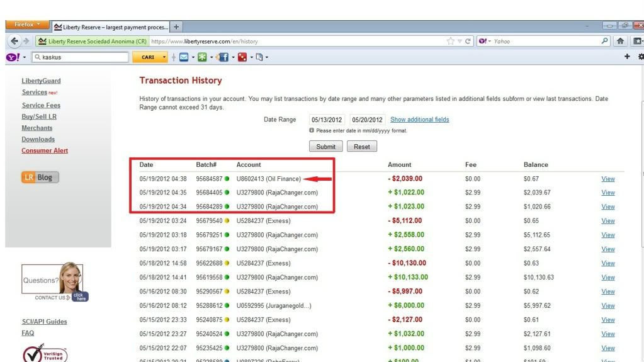This screenshot has height=362, width=644.
Task: Expand the green asterisk icon dropdown
Action: 212,57
